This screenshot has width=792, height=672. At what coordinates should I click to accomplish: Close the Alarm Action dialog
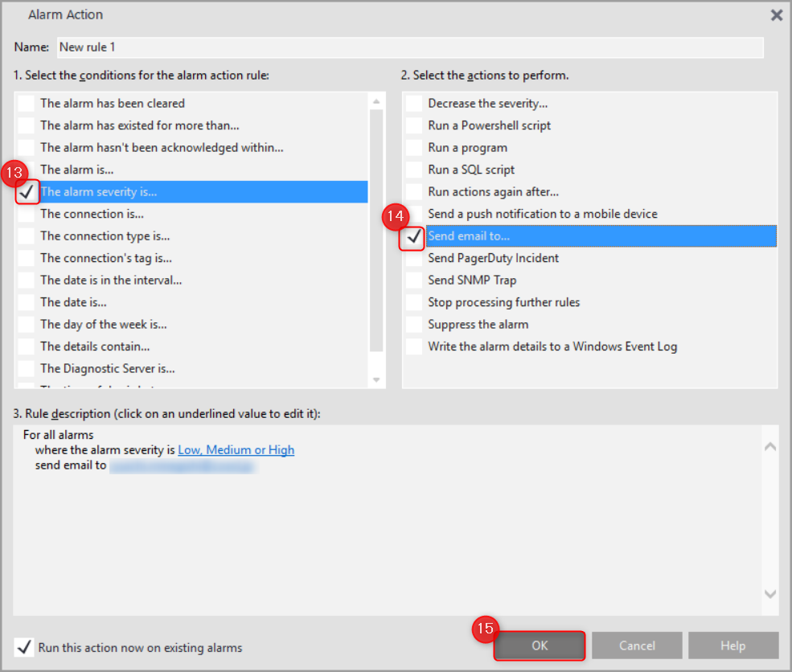pyautogui.click(x=777, y=15)
